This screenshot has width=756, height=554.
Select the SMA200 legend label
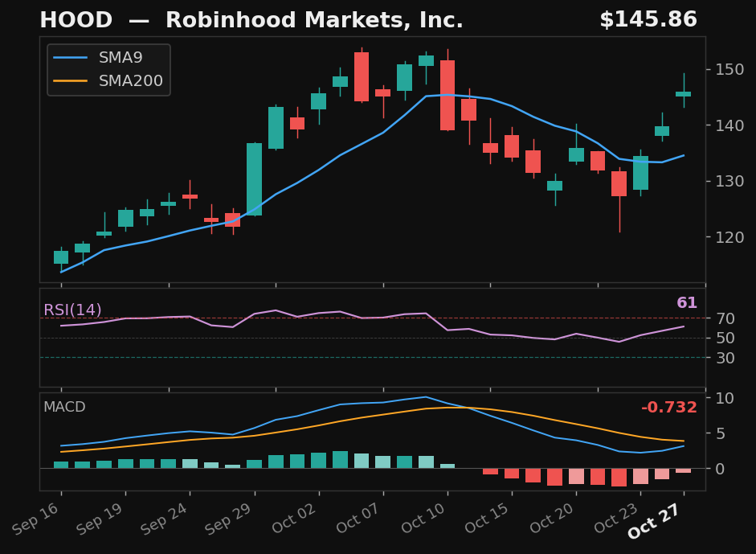click(x=131, y=80)
